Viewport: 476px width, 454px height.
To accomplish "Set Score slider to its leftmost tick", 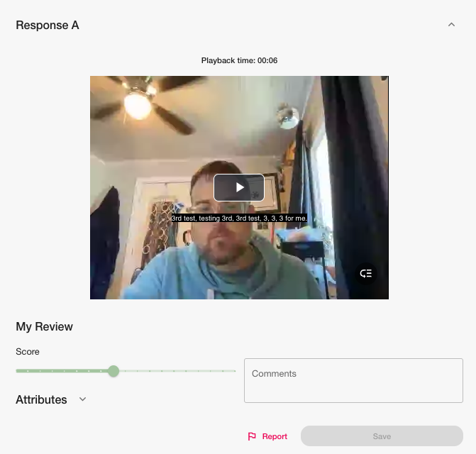I will coord(17,371).
